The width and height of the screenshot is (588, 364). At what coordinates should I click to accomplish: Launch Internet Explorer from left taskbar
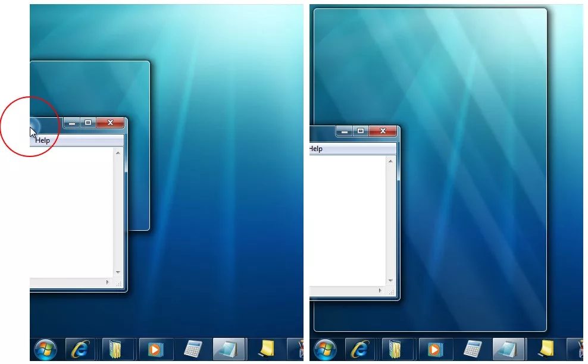point(80,349)
